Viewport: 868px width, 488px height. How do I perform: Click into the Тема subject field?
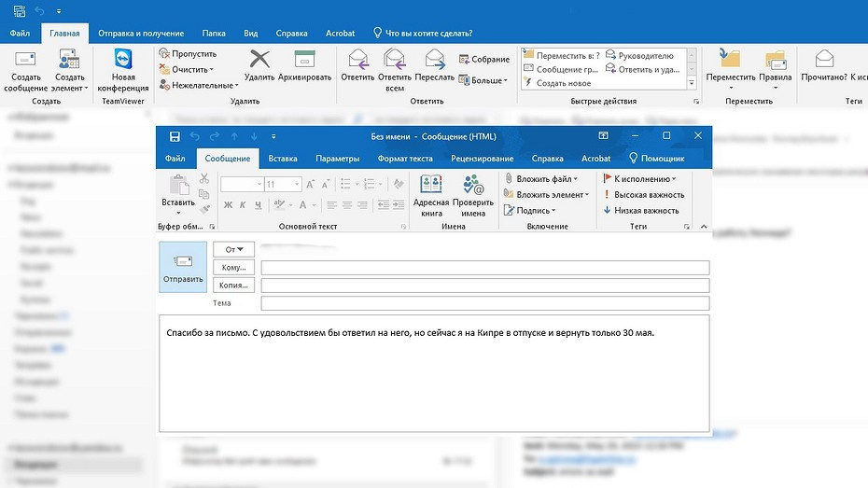click(484, 303)
